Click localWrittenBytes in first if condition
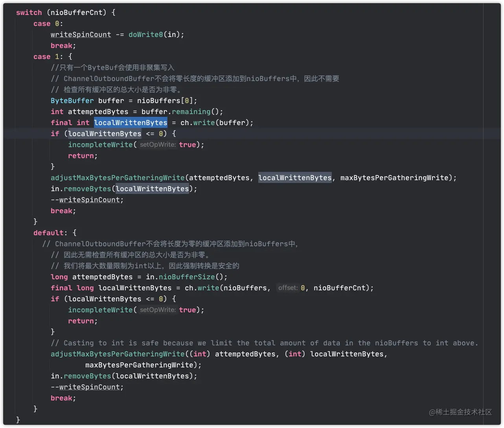The width and height of the screenshot is (504, 428). [105, 134]
